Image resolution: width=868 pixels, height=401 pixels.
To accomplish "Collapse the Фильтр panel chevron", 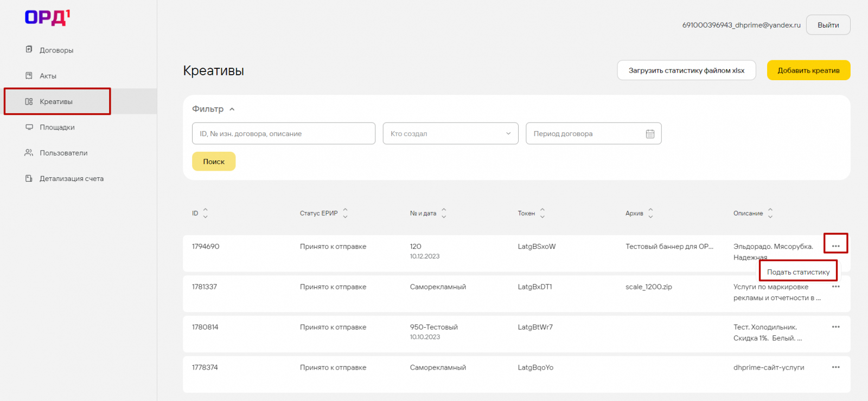I will [232, 109].
